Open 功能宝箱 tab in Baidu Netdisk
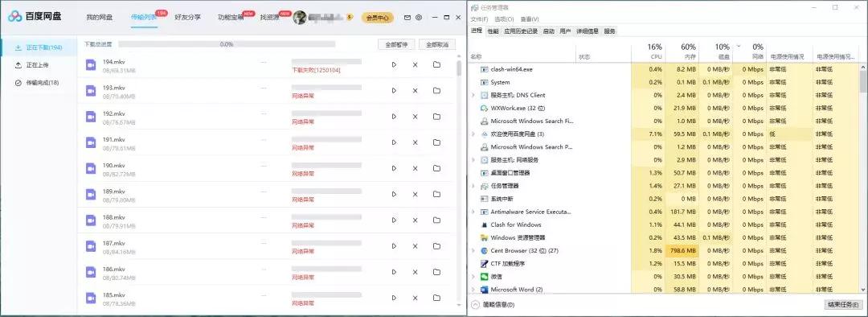868x317 pixels. [231, 18]
